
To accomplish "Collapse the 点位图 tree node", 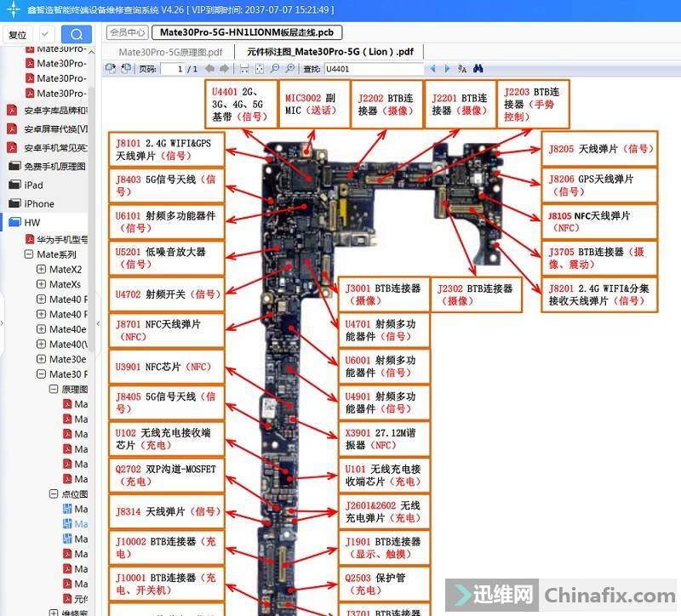I will tap(53, 493).
